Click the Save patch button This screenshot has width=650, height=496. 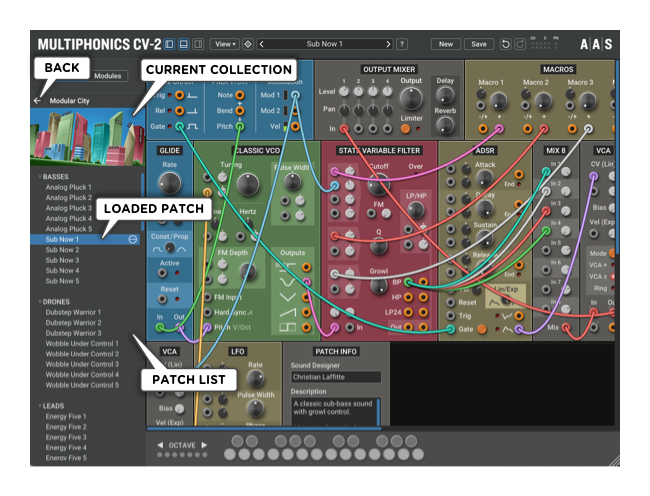(x=478, y=44)
